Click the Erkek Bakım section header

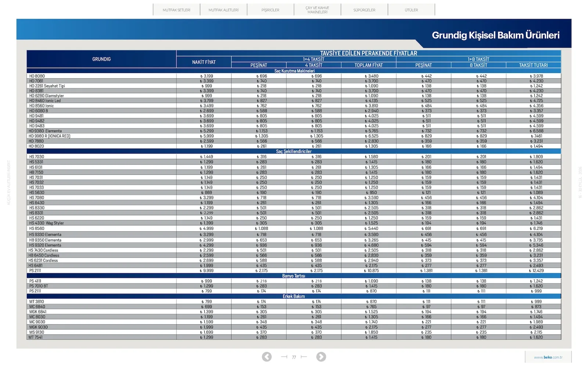click(x=294, y=296)
